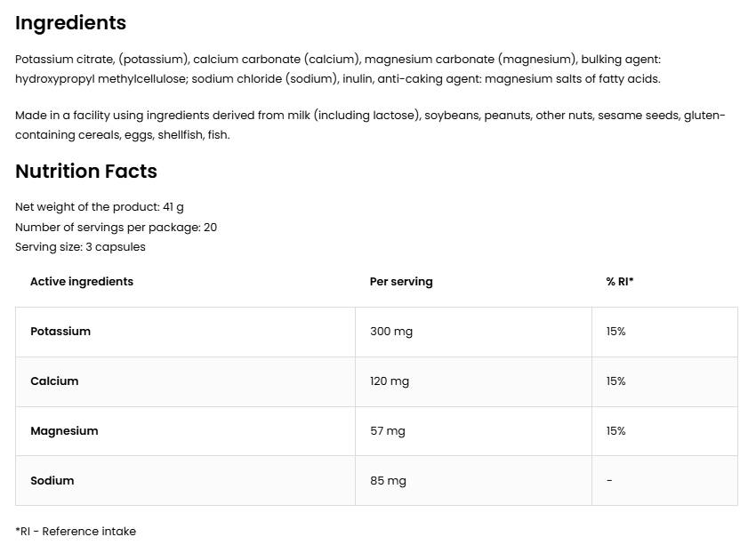
Task: Click the number of servings per package line
Action: coord(116,227)
